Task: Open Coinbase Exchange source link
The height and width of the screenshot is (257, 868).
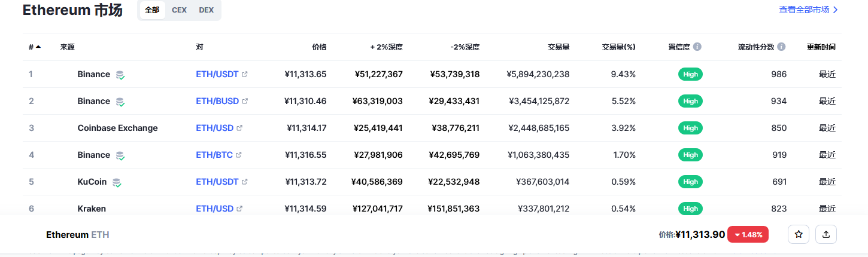Action: (117, 128)
